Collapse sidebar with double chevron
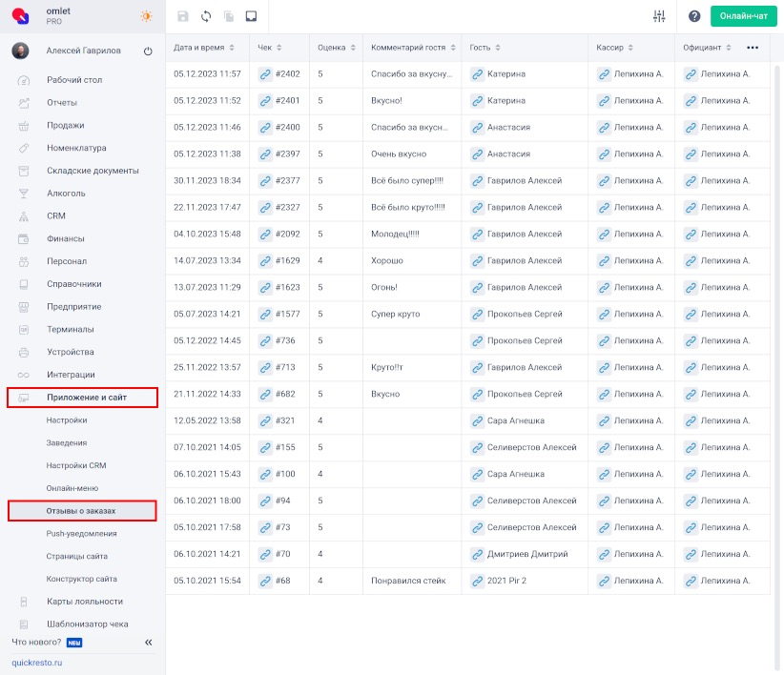This screenshot has width=784, height=675. pyautogui.click(x=149, y=643)
